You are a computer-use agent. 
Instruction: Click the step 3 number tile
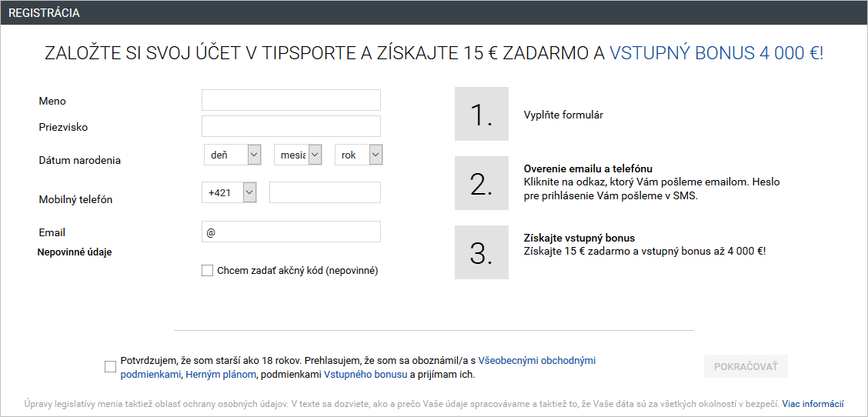point(482,252)
